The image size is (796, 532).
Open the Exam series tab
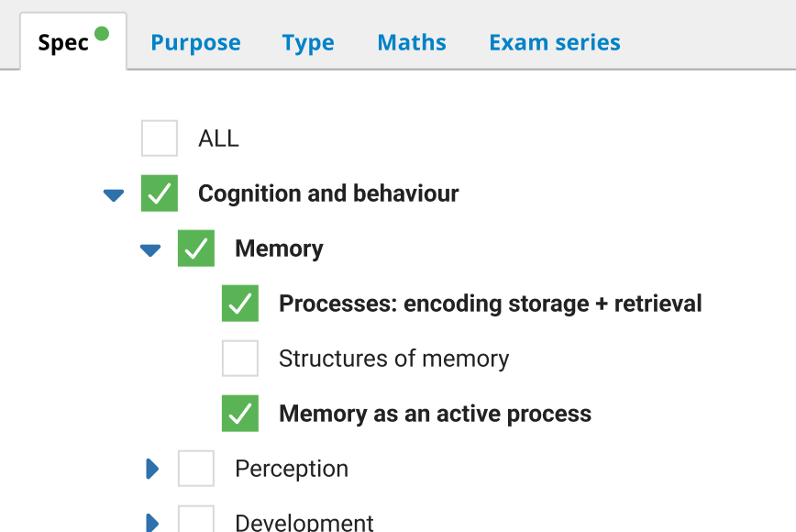554,43
